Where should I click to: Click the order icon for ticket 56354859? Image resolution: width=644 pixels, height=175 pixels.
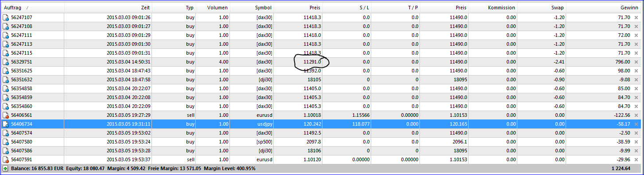point(6,97)
